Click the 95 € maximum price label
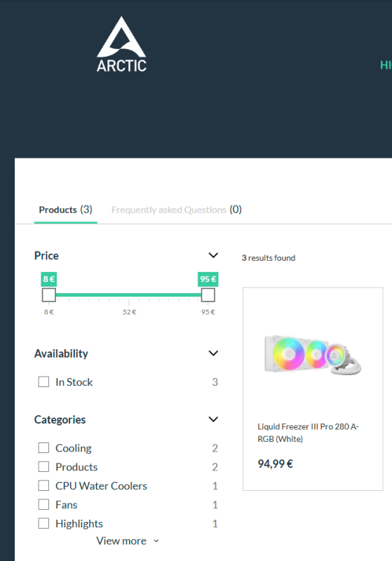 pos(208,279)
